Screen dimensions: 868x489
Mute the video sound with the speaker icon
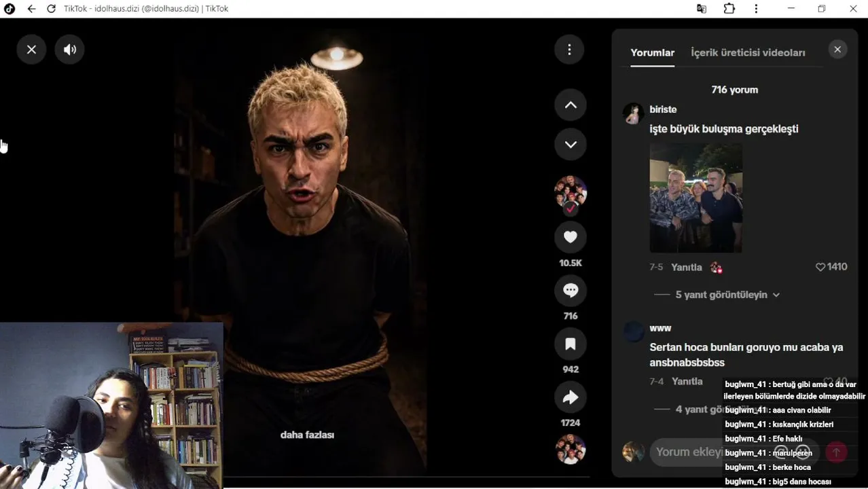point(70,50)
